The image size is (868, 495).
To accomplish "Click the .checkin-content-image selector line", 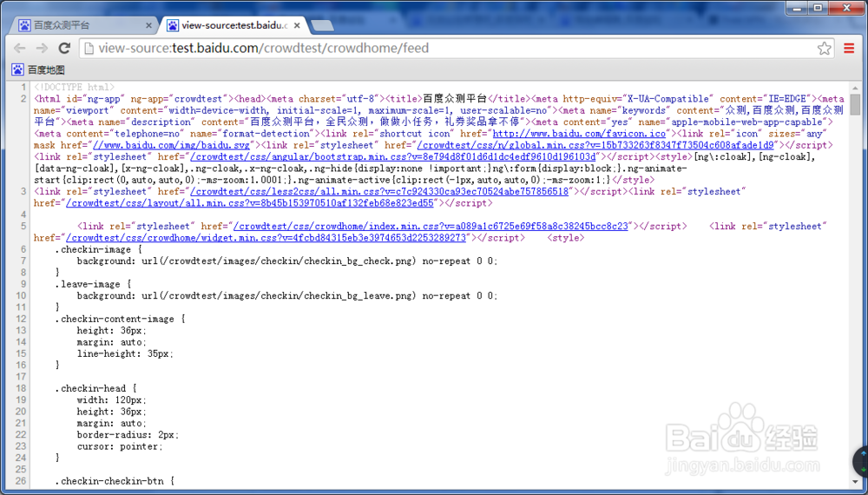I will coord(120,319).
